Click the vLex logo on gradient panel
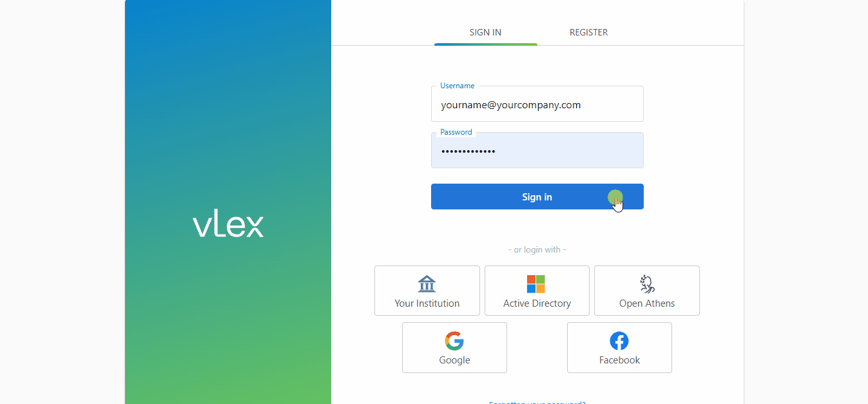868x404 pixels. [228, 226]
